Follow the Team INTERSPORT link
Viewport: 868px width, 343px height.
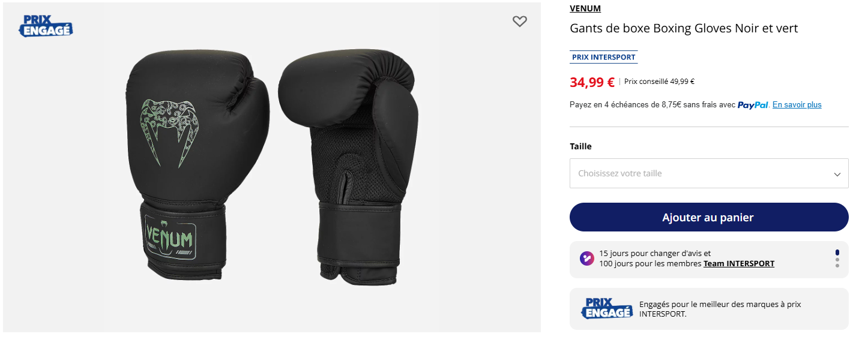pos(738,264)
